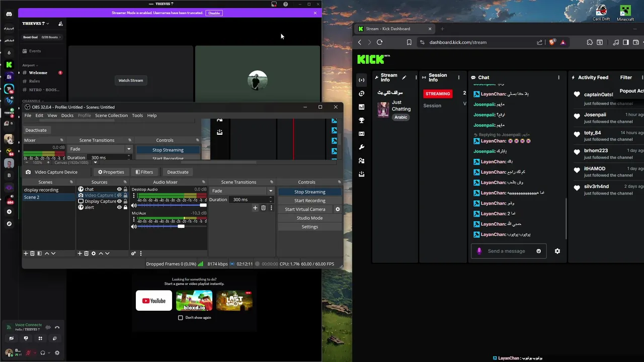
Task: Edit stream info with the pencil icon
Action: pyautogui.click(x=404, y=77)
